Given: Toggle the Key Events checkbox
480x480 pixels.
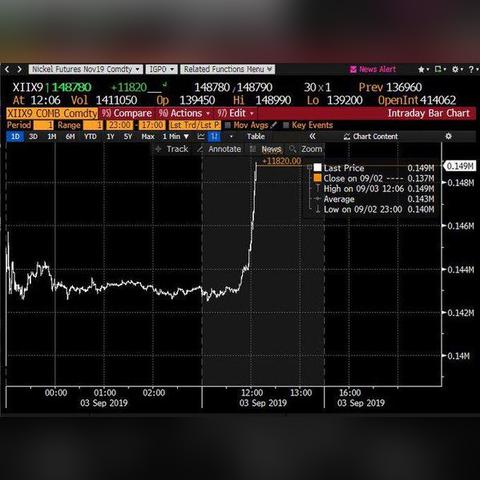Looking at the screenshot, I should coord(286,125).
